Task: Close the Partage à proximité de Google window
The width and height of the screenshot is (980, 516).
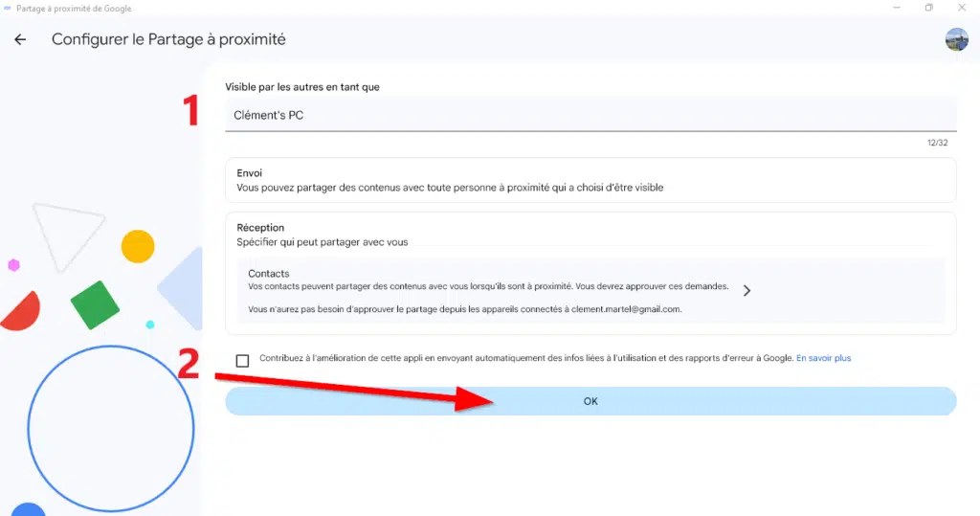Action: tap(962, 8)
